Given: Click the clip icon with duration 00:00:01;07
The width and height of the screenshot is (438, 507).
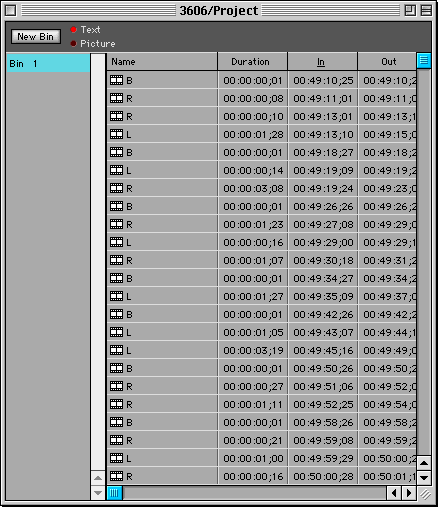Looking at the screenshot, I should (116, 260).
